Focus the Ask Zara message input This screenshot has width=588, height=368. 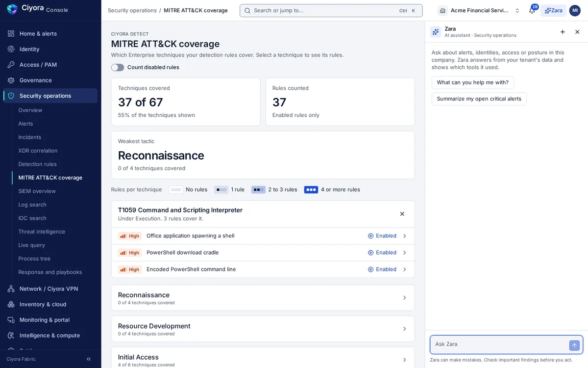click(500, 344)
